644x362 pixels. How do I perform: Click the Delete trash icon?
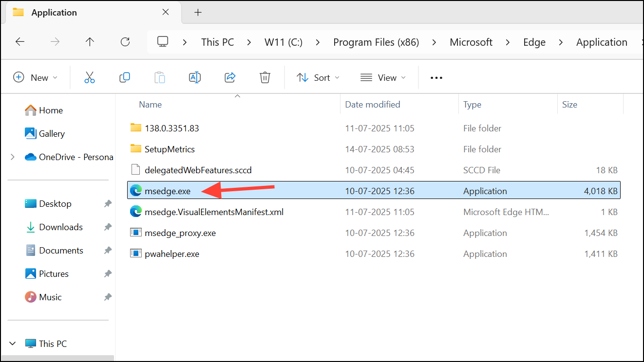coord(265,77)
